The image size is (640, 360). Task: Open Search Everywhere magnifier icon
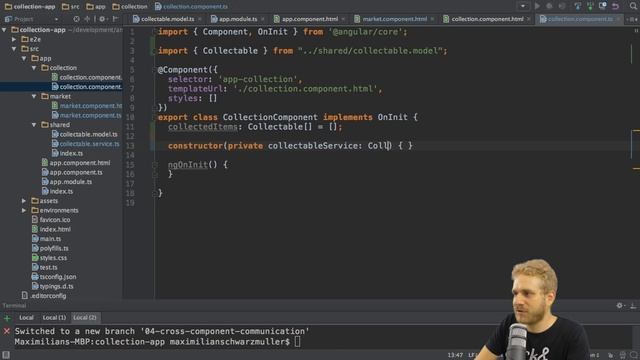[x=633, y=6]
